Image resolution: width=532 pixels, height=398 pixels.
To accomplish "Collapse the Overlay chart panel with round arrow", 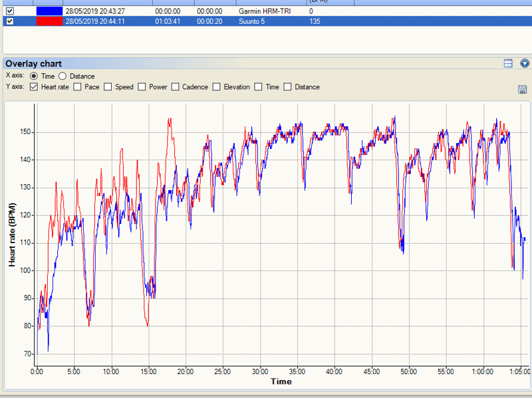I will point(525,63).
